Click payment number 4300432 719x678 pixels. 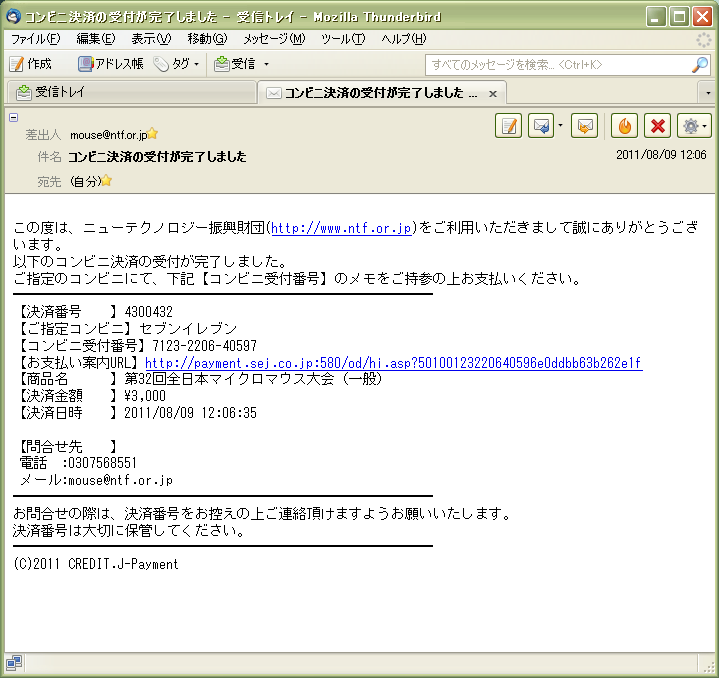tap(149, 312)
